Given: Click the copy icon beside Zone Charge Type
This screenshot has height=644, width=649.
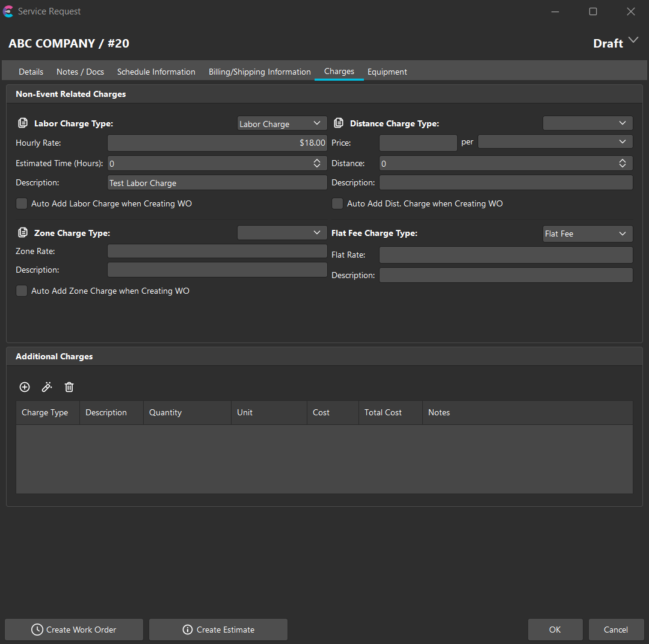Looking at the screenshot, I should coord(23,233).
